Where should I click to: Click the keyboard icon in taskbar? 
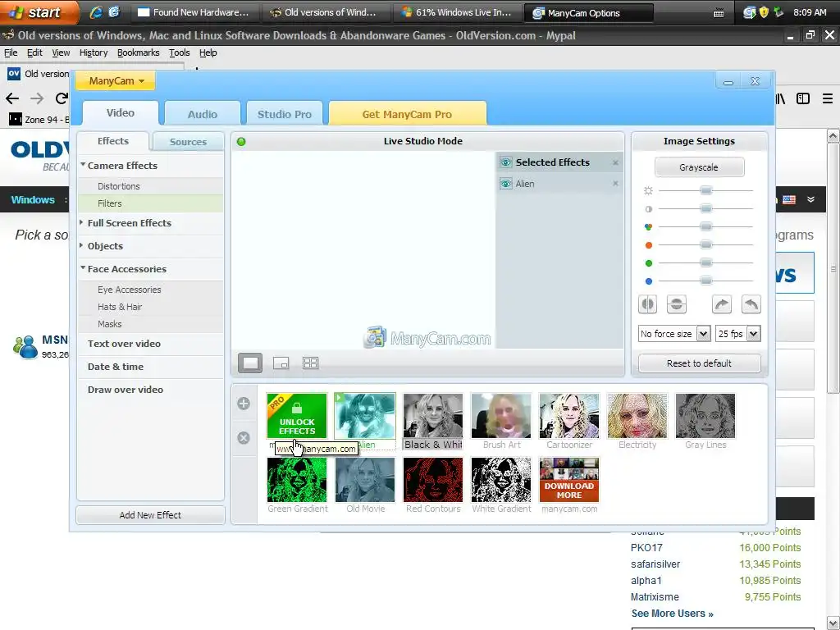[719, 13]
